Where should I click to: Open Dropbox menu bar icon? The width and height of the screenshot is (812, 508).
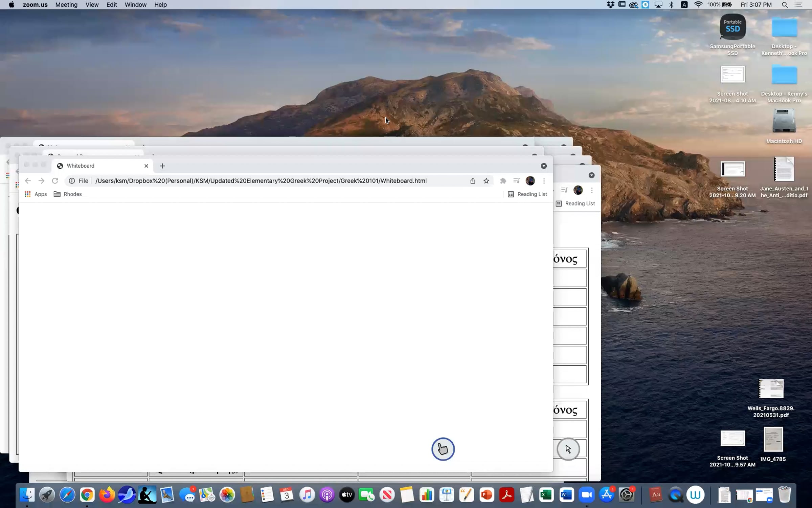(x=610, y=5)
